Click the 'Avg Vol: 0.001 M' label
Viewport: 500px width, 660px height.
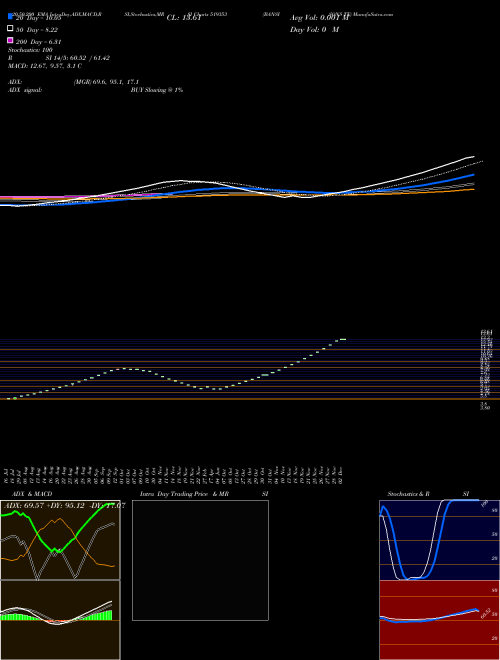(x=319, y=18)
